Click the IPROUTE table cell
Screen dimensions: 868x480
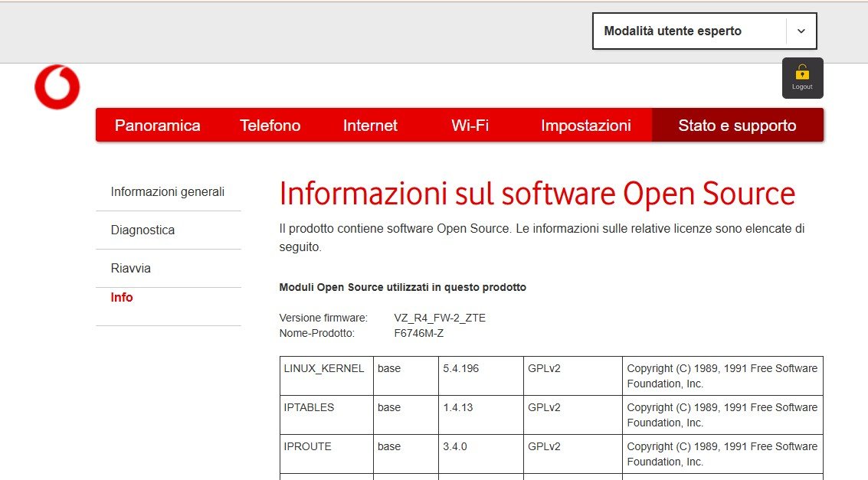(x=326, y=454)
